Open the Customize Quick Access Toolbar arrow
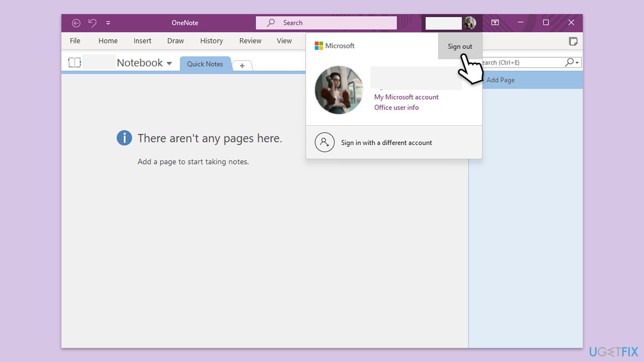 tap(108, 23)
